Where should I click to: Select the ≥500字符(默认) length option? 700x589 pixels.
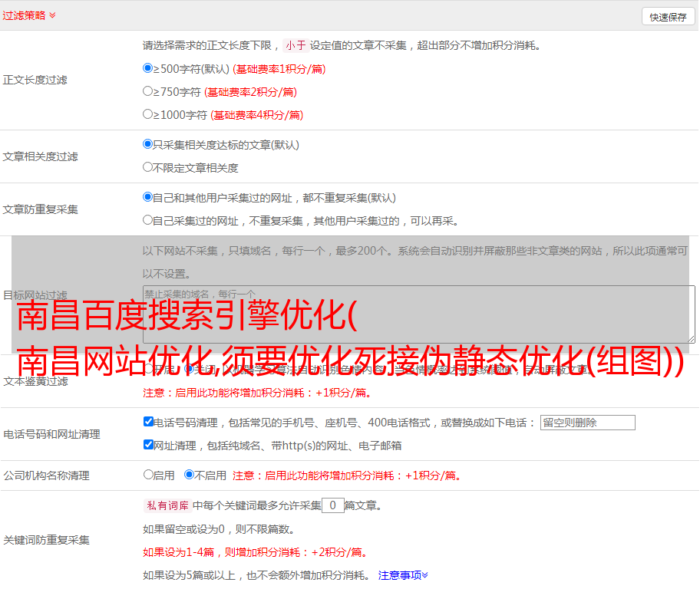pos(148,68)
